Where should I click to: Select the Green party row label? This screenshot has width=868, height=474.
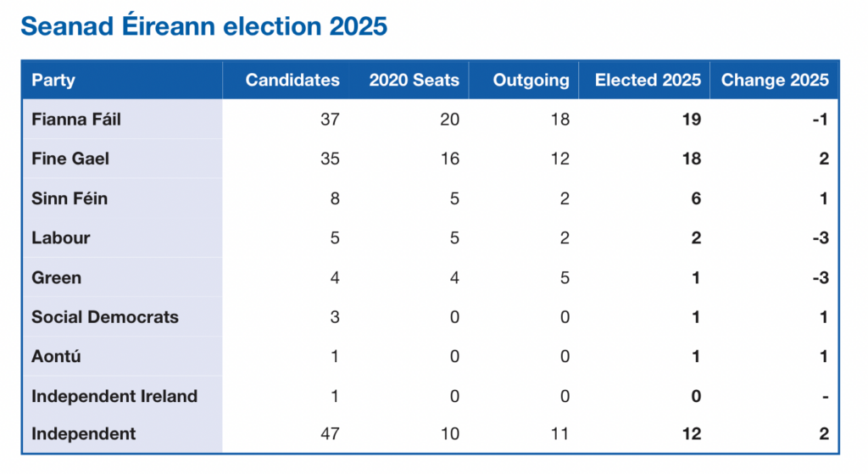[x=55, y=277]
